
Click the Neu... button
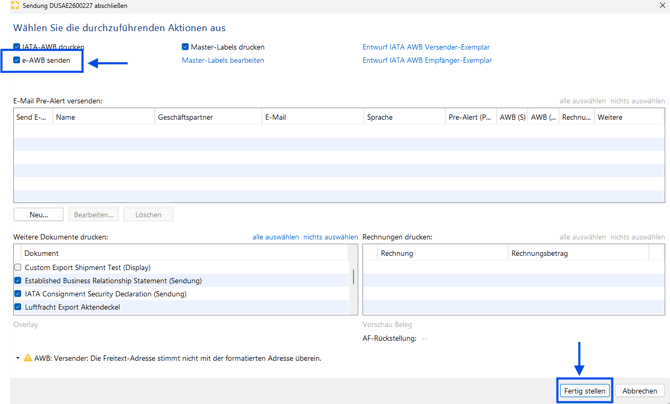click(38, 215)
